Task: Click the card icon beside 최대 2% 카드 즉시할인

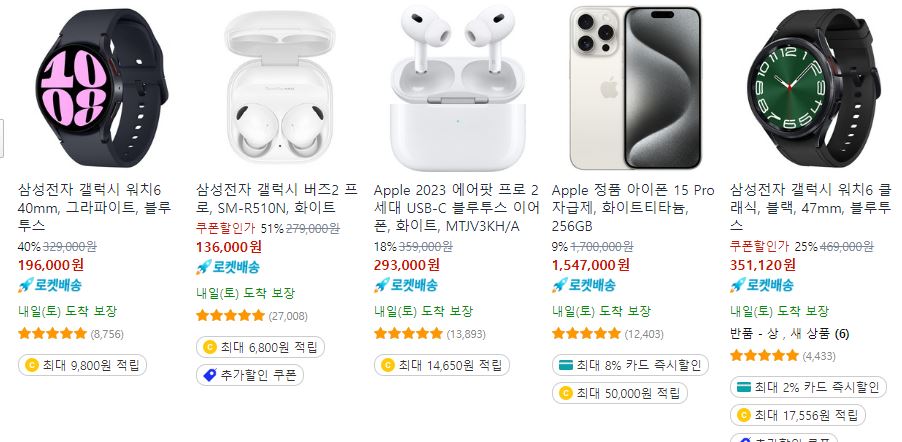Action: 744,387
